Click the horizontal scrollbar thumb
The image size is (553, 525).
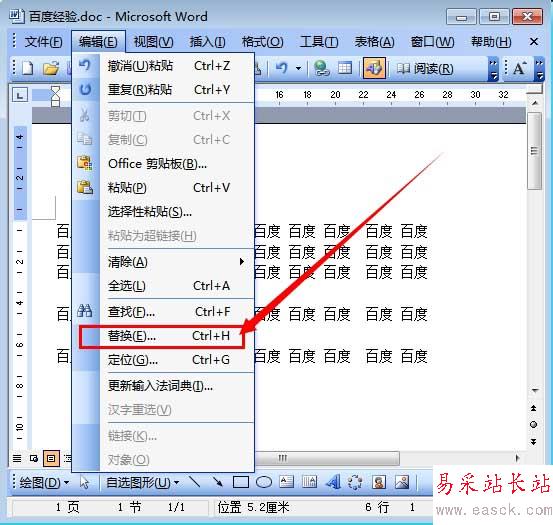(x=327, y=458)
